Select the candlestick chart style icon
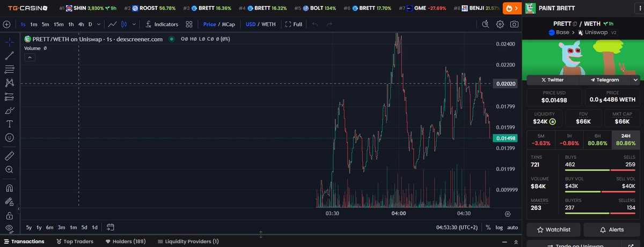This screenshot has width=644, height=247. tap(125, 24)
